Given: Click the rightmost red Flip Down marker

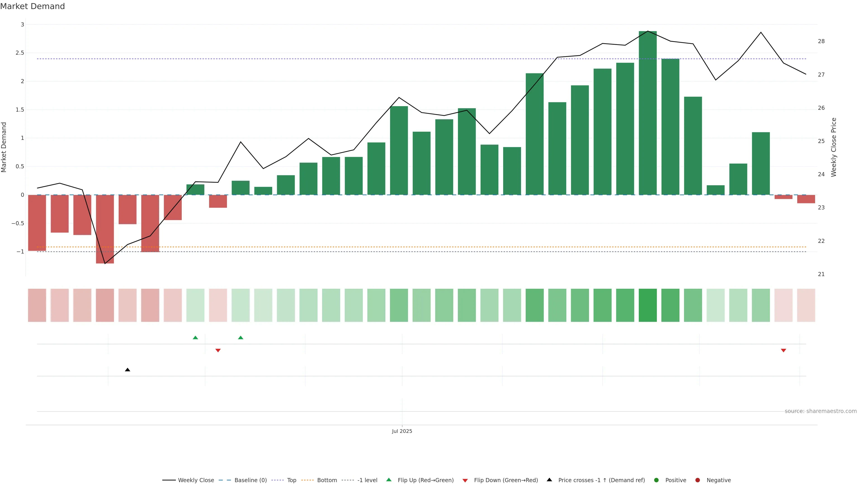Looking at the screenshot, I should tap(783, 350).
